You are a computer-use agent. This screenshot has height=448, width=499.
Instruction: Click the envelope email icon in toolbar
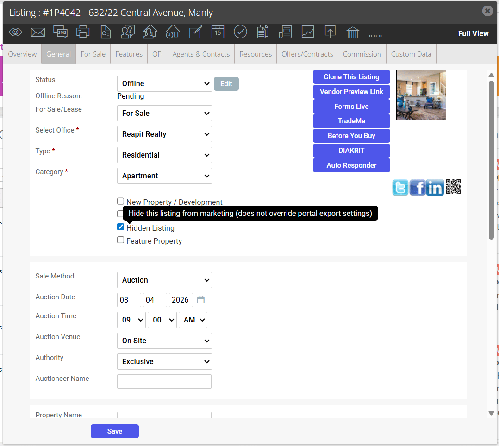pyautogui.click(x=38, y=32)
